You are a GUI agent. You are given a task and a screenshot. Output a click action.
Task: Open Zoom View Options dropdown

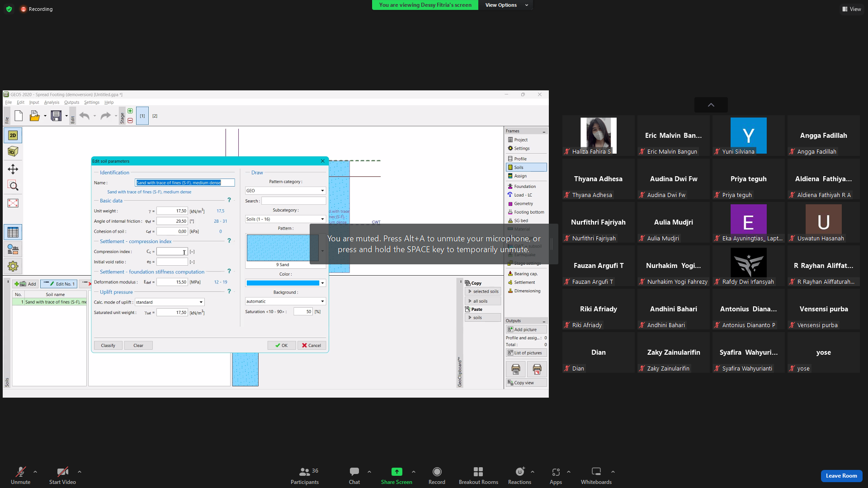(506, 5)
